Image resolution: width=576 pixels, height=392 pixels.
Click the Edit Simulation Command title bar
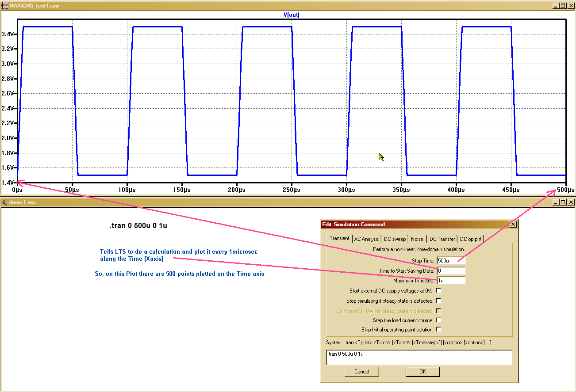click(x=419, y=225)
